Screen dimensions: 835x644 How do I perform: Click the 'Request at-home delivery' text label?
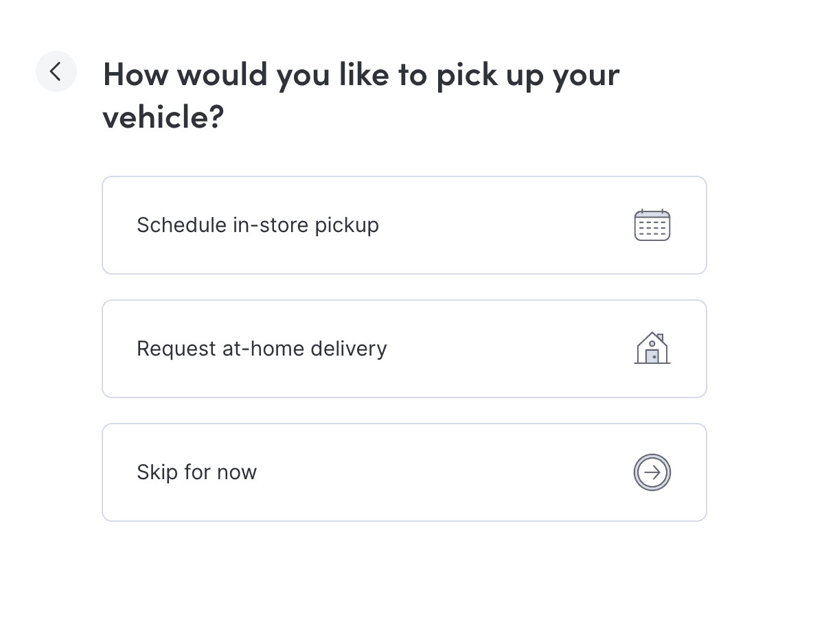tap(262, 349)
